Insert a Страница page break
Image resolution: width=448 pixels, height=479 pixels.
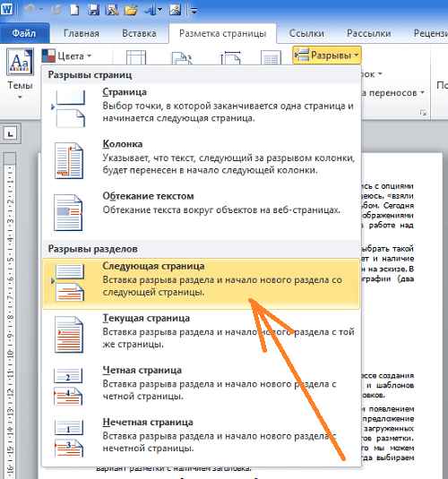coord(201,109)
